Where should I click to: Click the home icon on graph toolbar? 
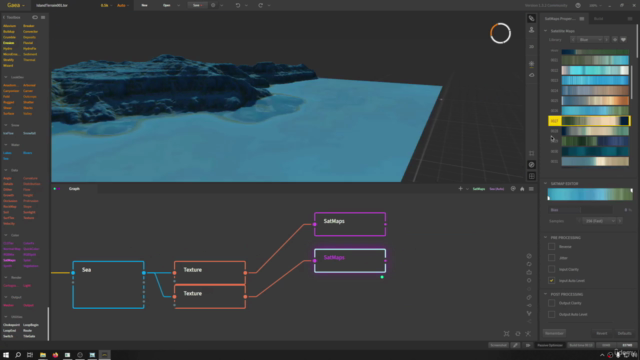(522, 189)
